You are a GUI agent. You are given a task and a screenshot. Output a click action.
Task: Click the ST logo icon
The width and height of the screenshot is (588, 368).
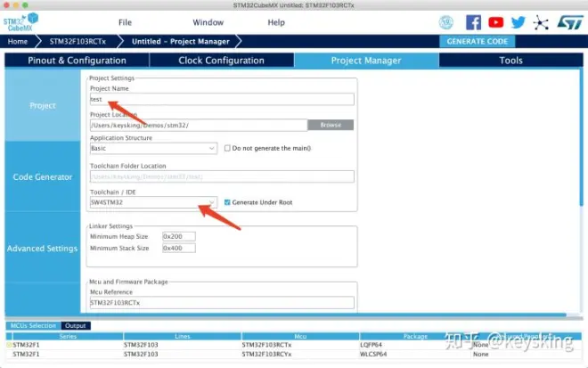(570, 22)
